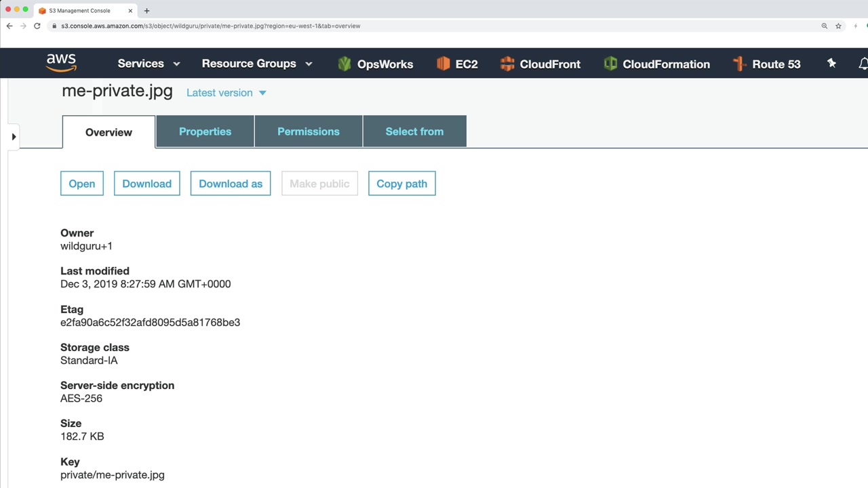Open a new browser tab with plus
Screen dimensions: 868x488
click(x=146, y=10)
